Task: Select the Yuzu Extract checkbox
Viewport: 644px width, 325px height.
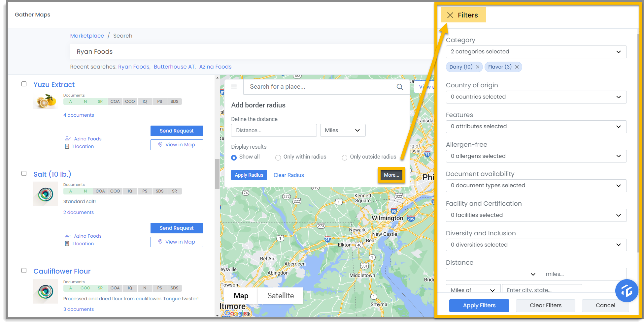Action: (24, 84)
